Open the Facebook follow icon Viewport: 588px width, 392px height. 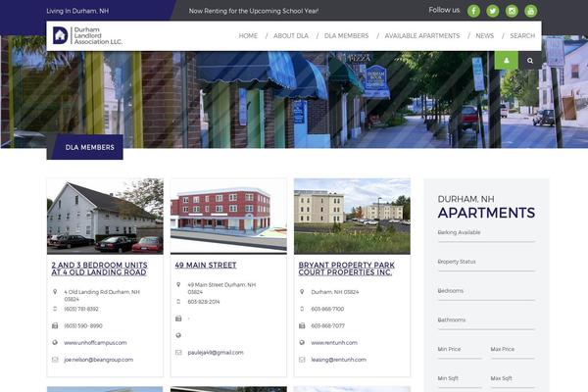473,11
